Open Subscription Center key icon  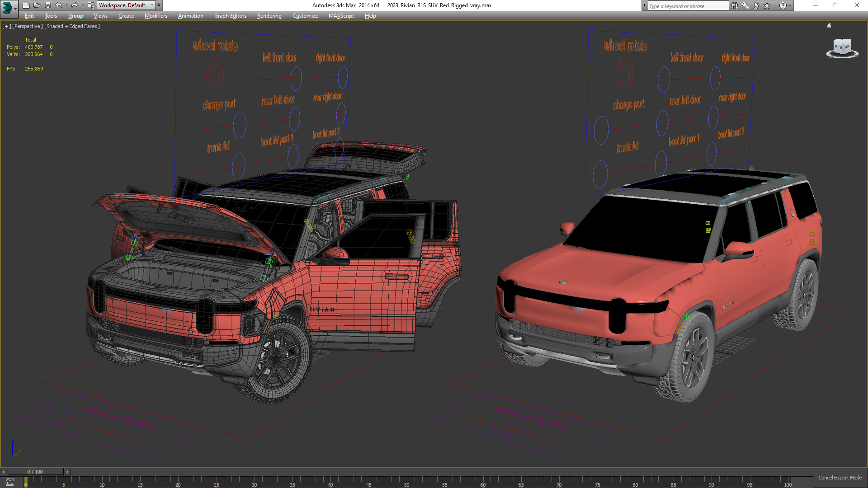[745, 5]
